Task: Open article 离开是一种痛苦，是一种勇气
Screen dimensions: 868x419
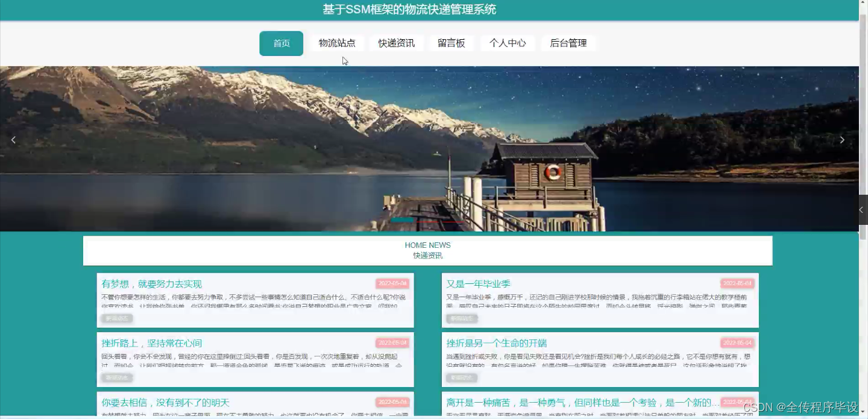Action: pos(583,403)
